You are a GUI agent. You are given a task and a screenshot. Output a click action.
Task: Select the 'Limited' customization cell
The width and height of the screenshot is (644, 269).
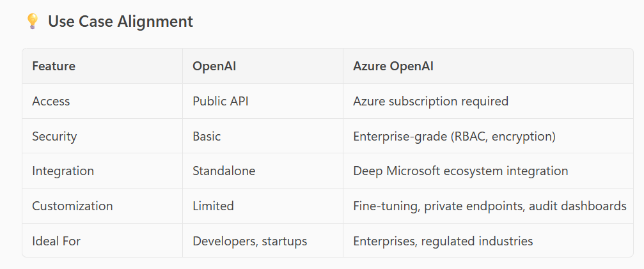point(213,206)
